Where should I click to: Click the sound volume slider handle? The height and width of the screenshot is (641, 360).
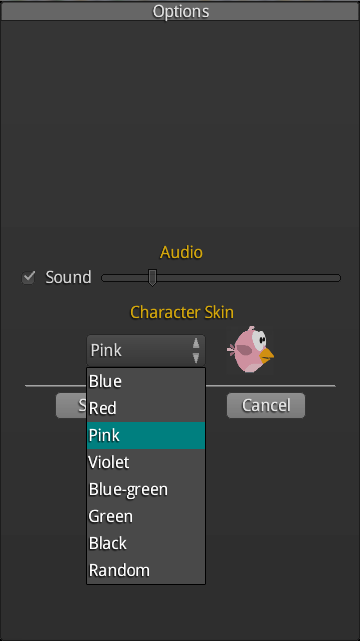(x=152, y=278)
